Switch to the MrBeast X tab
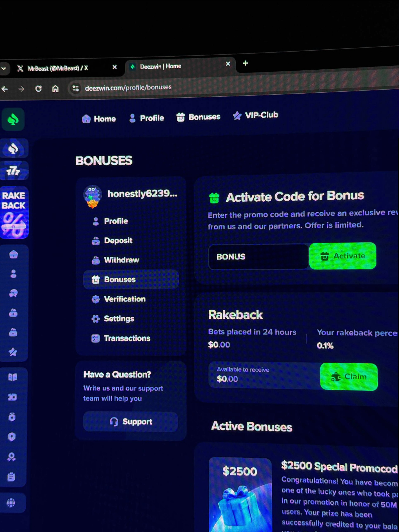Viewport: 399px width, 532px height. [x=58, y=69]
